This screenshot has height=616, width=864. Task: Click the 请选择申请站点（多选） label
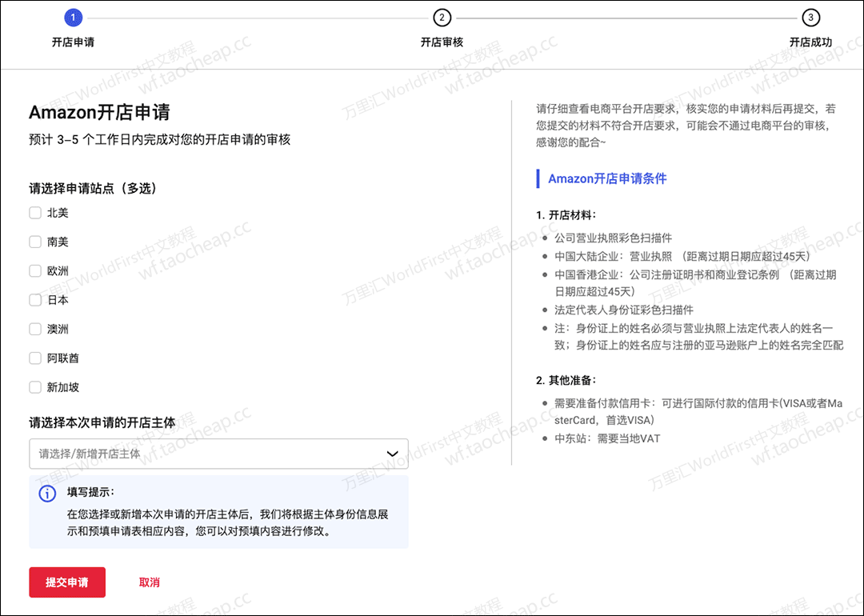pos(93,189)
